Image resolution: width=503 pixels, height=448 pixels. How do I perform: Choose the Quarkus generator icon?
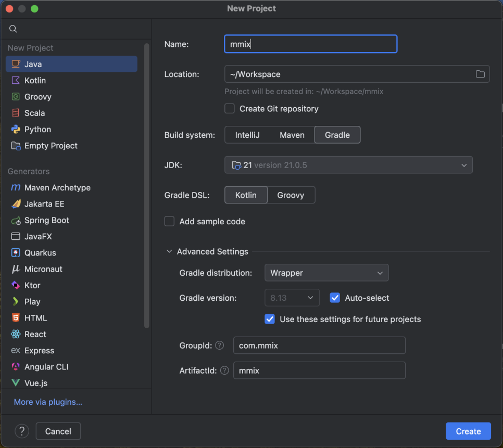point(16,252)
